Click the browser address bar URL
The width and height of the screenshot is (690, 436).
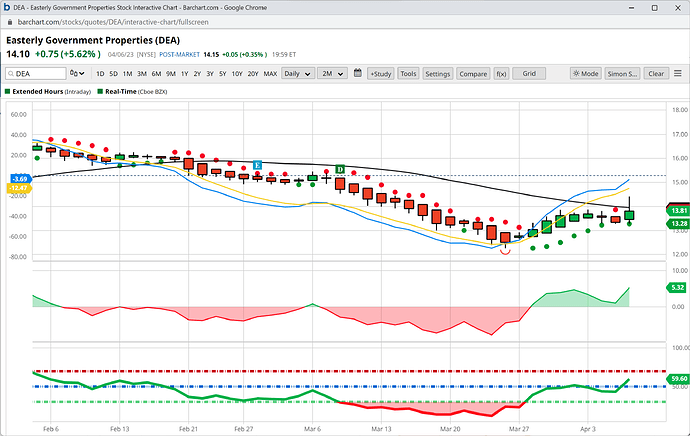(113, 22)
